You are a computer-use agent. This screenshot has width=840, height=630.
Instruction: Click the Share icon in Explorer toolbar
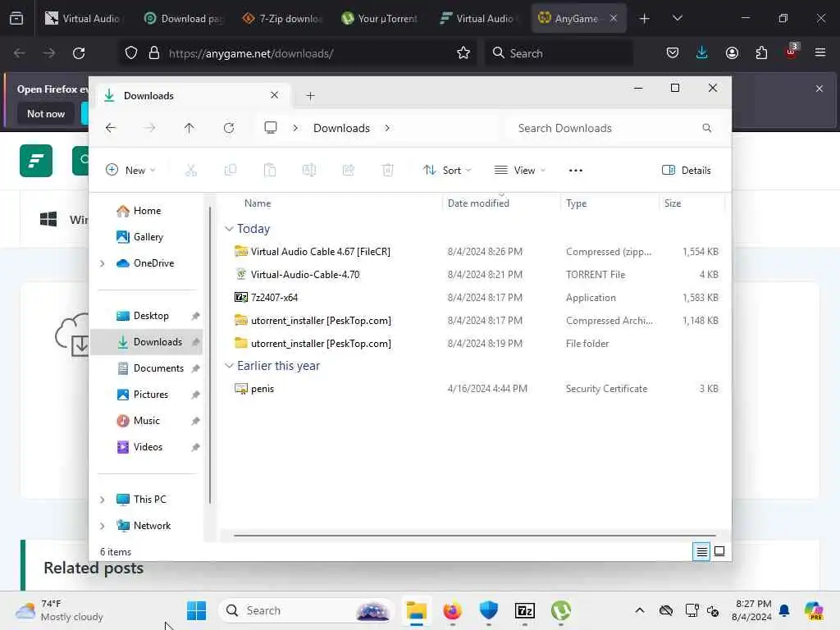(348, 171)
